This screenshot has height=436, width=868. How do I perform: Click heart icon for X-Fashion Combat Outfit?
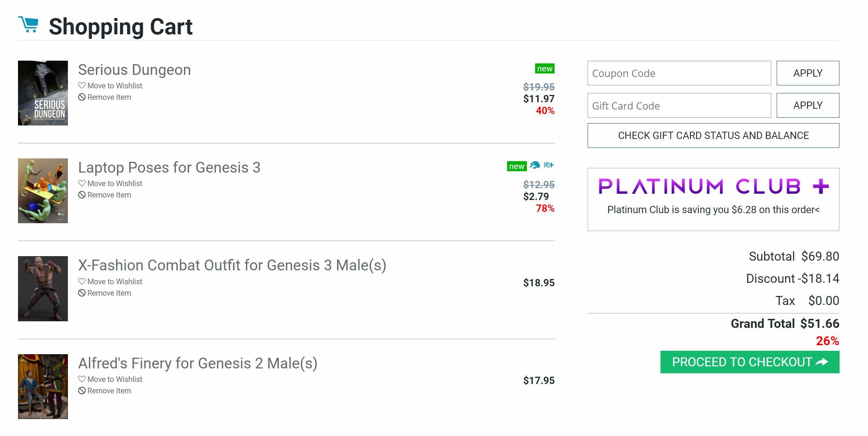click(x=82, y=281)
